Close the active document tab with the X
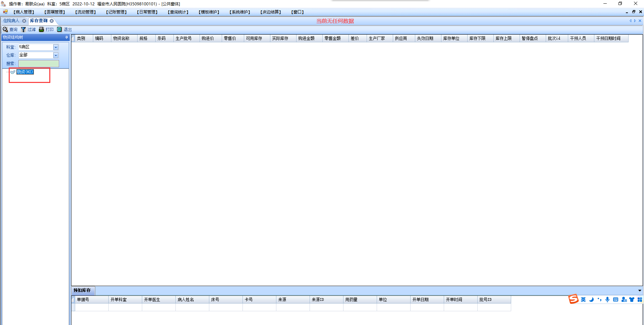Image resolution: width=644 pixels, height=325 pixels. 640,21
